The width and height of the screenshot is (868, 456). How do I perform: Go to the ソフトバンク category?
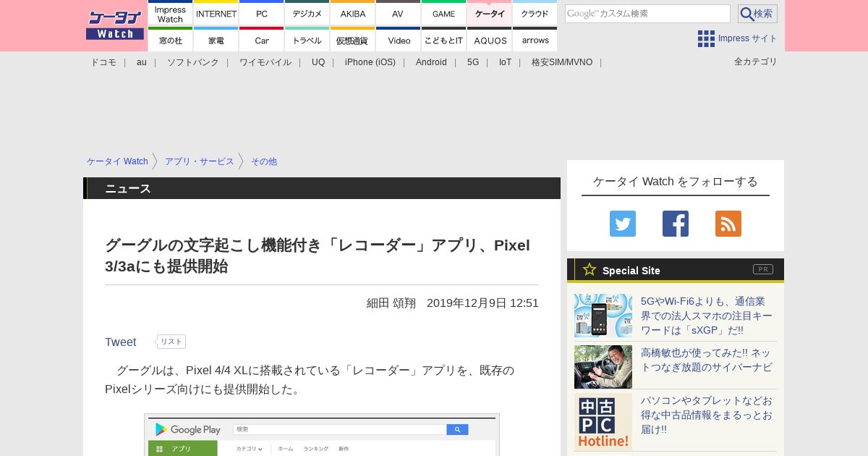pyautogui.click(x=193, y=62)
